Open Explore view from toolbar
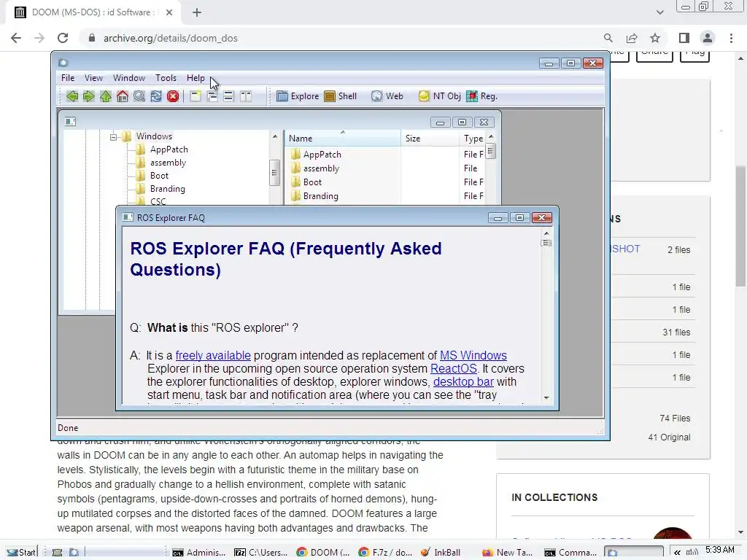The width and height of the screenshot is (747, 560). tap(298, 96)
